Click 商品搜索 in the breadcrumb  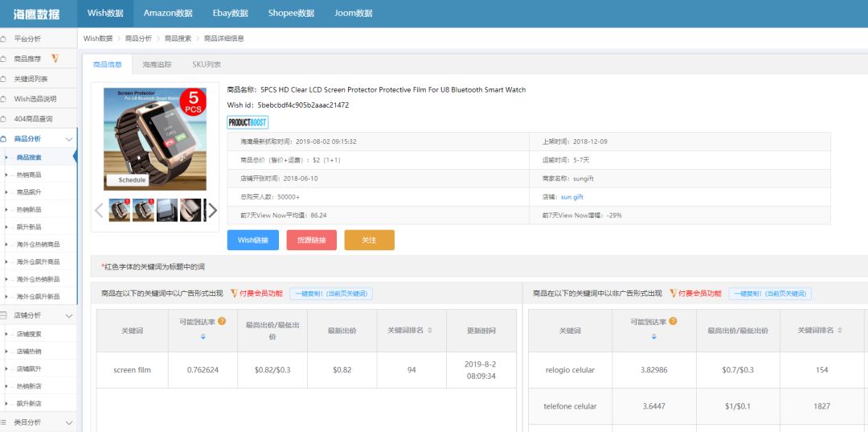coord(178,39)
